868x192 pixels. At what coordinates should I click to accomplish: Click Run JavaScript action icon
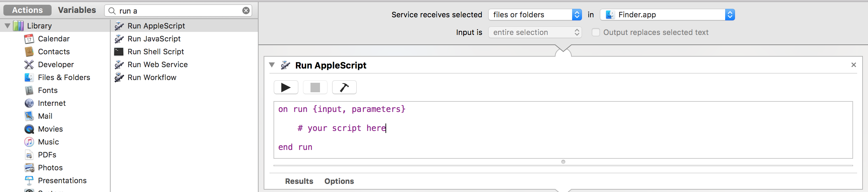pos(119,39)
